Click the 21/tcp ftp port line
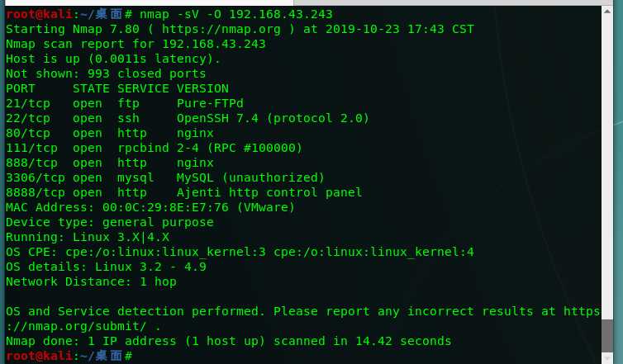 coord(124,103)
